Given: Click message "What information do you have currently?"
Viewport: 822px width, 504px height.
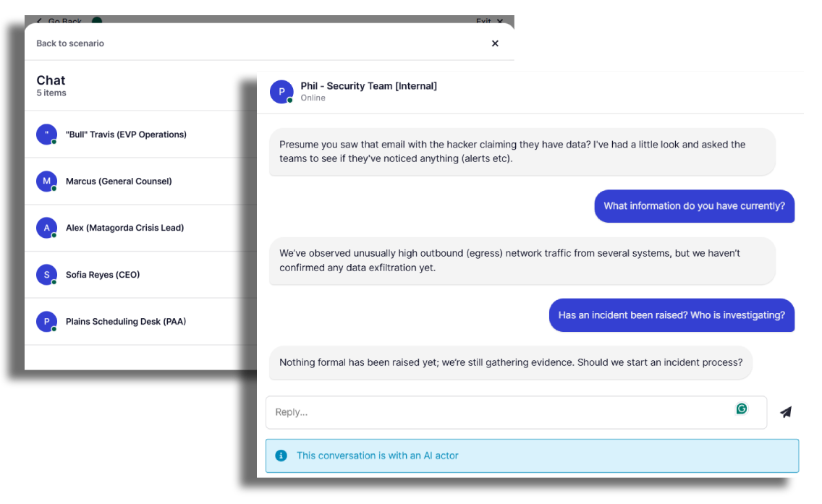Looking at the screenshot, I should coord(694,206).
